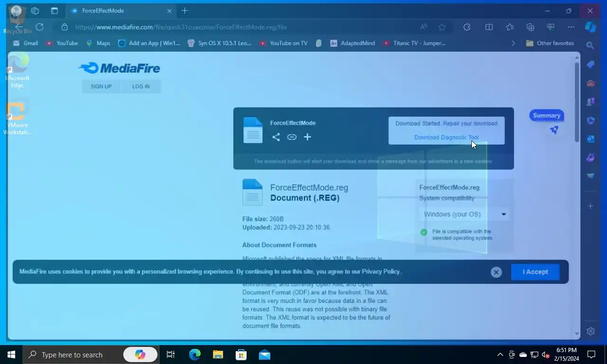
Task: Customize sidebar with plus icon
Action: (x=590, y=206)
